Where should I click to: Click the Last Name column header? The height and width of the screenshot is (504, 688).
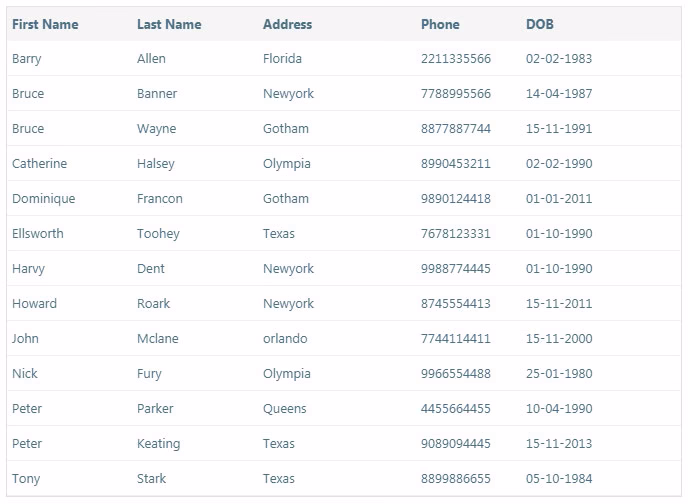coord(169,24)
